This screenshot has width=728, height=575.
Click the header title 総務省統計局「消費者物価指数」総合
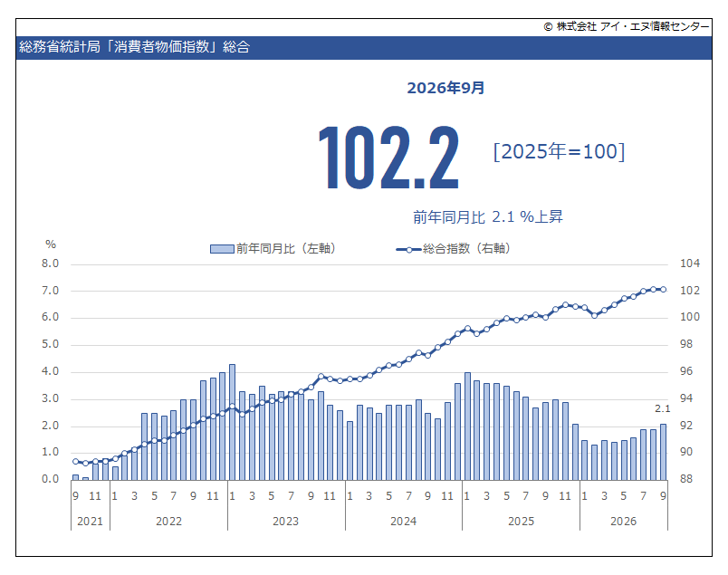(135, 47)
